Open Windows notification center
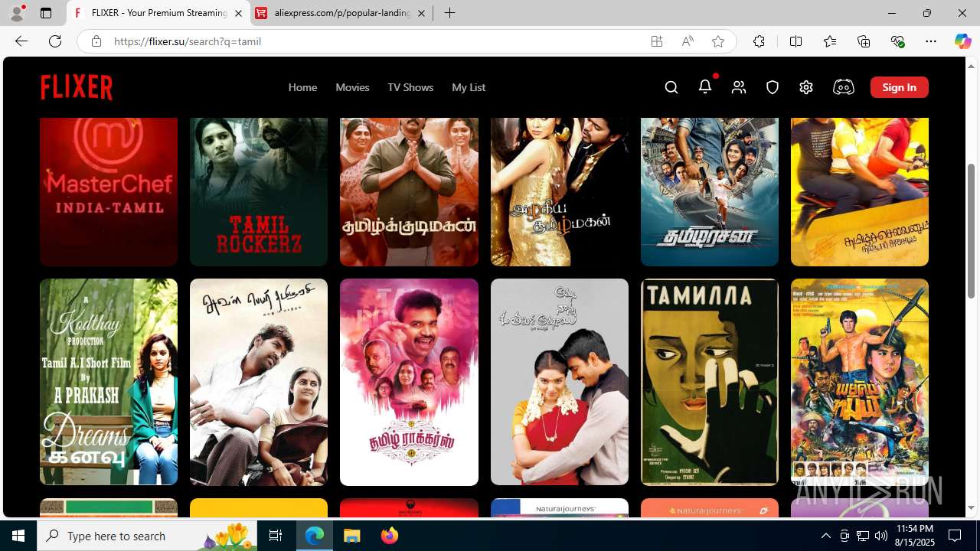Screen dimensions: 980x551 [x=955, y=536]
